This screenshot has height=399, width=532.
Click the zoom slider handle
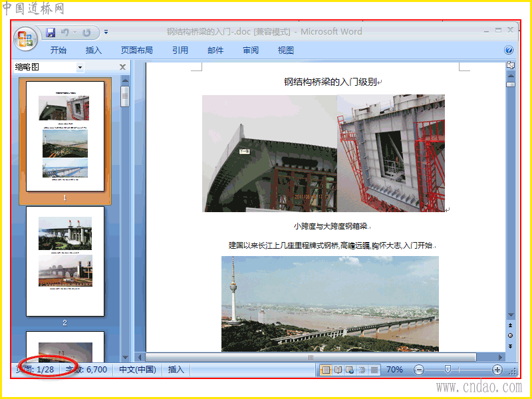coord(448,370)
